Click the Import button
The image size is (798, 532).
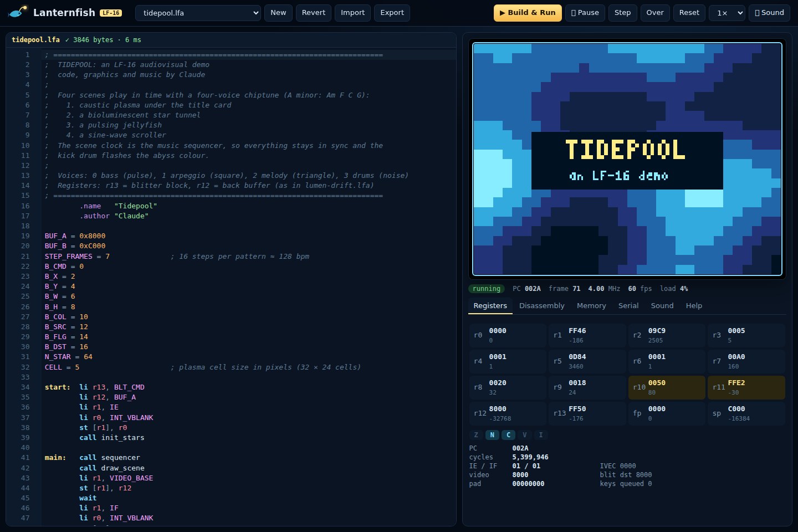(352, 13)
